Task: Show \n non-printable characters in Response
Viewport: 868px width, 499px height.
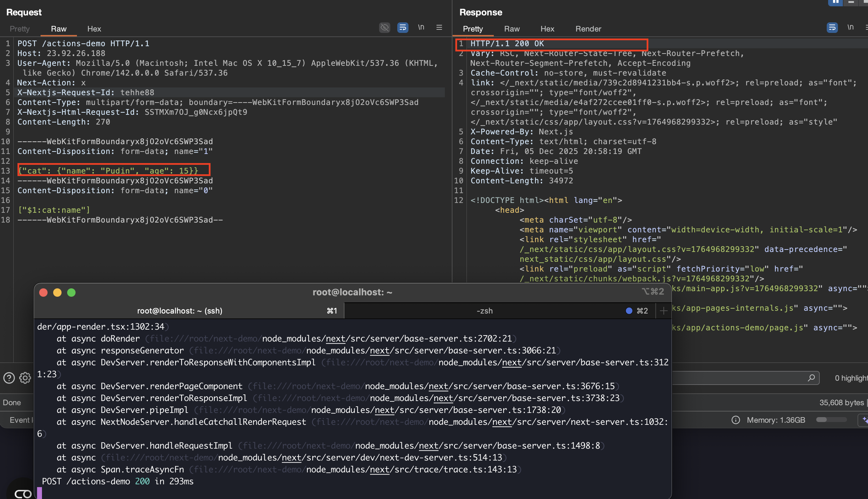Action: (851, 27)
